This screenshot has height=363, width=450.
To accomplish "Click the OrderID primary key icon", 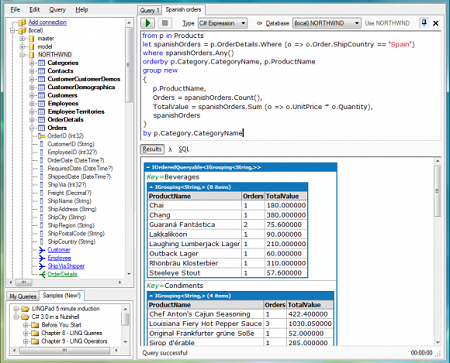I will (x=42, y=136).
